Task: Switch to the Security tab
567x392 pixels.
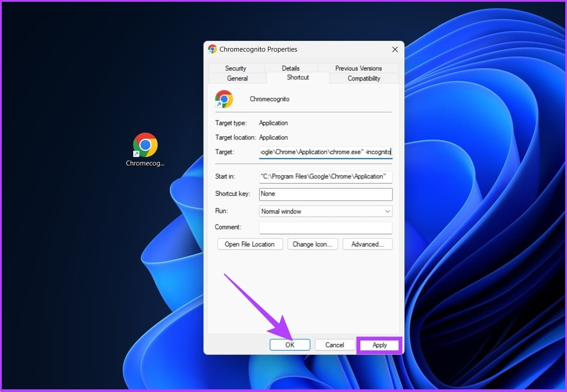Action: coord(236,68)
